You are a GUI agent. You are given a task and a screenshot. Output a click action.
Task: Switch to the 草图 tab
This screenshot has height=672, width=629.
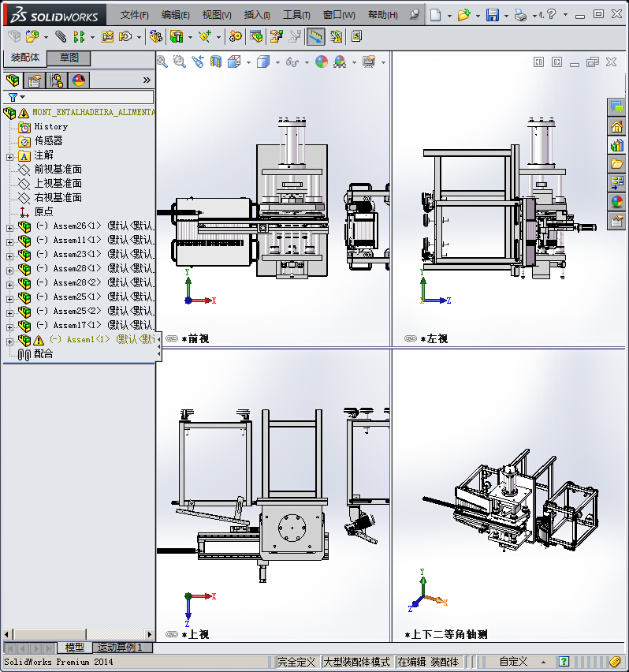(69, 58)
